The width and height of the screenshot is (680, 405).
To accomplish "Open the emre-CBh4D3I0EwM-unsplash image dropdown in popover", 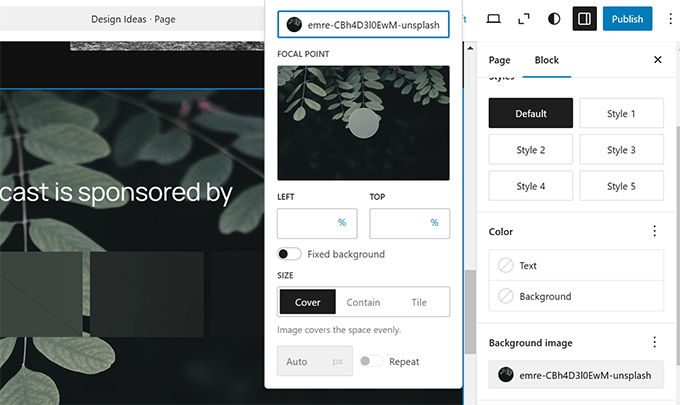I will coord(363,25).
